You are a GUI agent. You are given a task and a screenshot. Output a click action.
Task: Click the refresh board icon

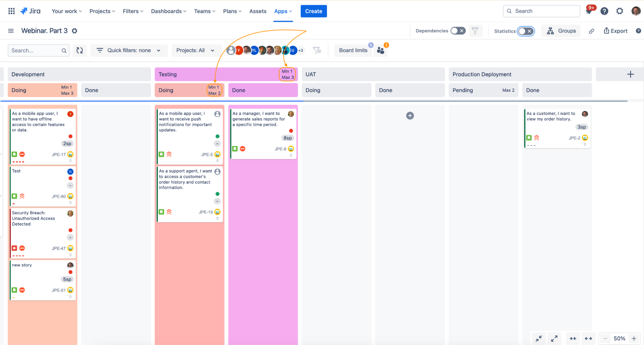80,51
